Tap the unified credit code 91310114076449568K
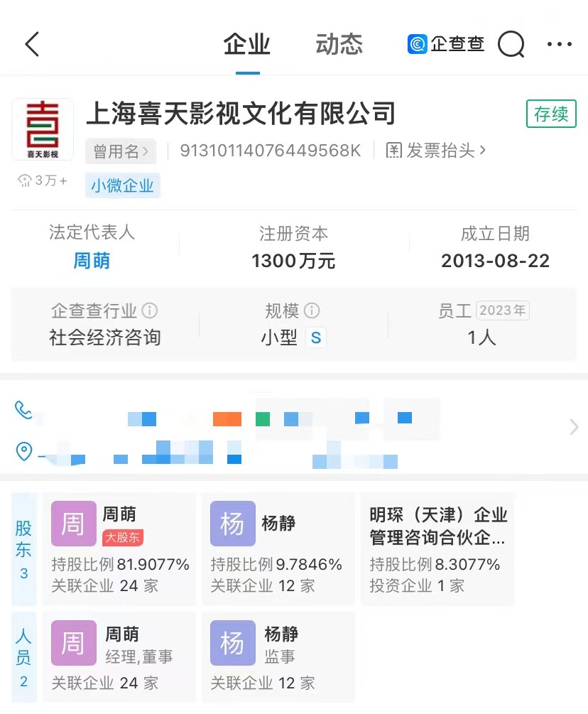588x714 pixels. pyautogui.click(x=271, y=151)
